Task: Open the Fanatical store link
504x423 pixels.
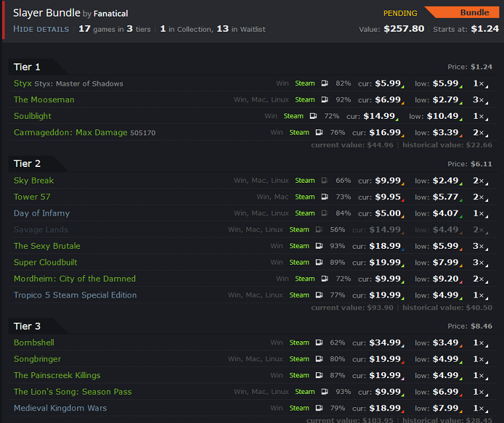Action: (x=110, y=13)
